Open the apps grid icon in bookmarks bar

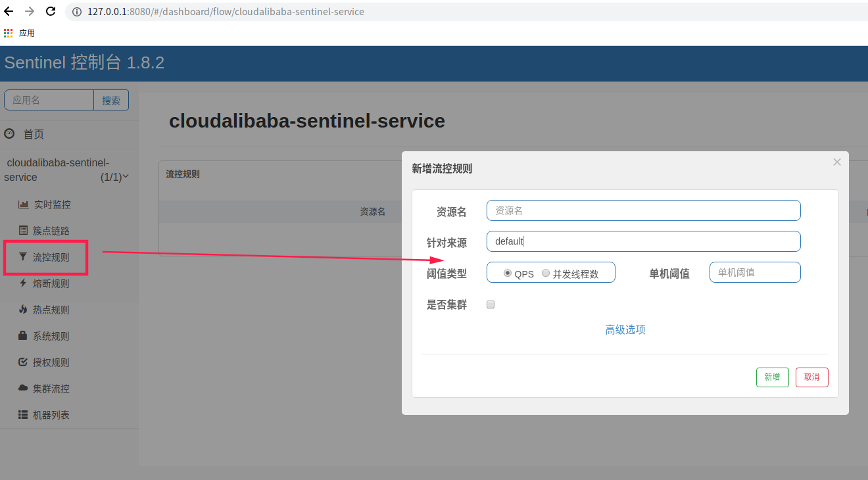tap(9, 33)
